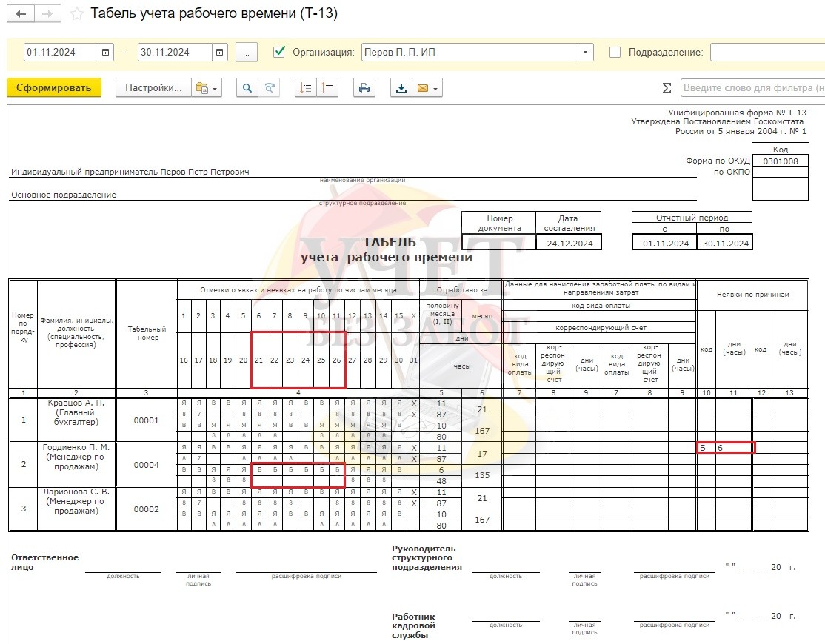Click Руководитель структурного подразделения label
This screenshot has width=825, height=644.
(x=427, y=558)
